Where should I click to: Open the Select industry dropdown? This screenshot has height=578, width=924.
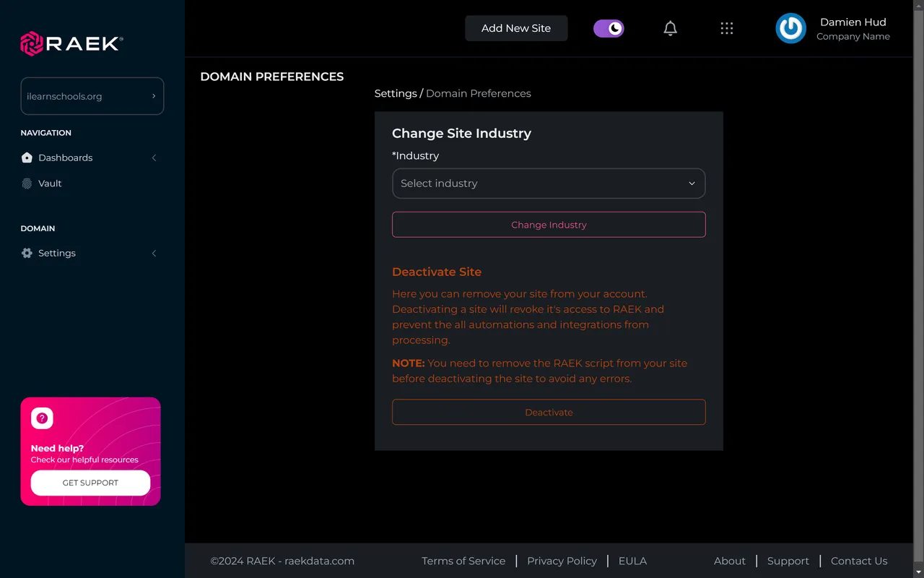(549, 184)
